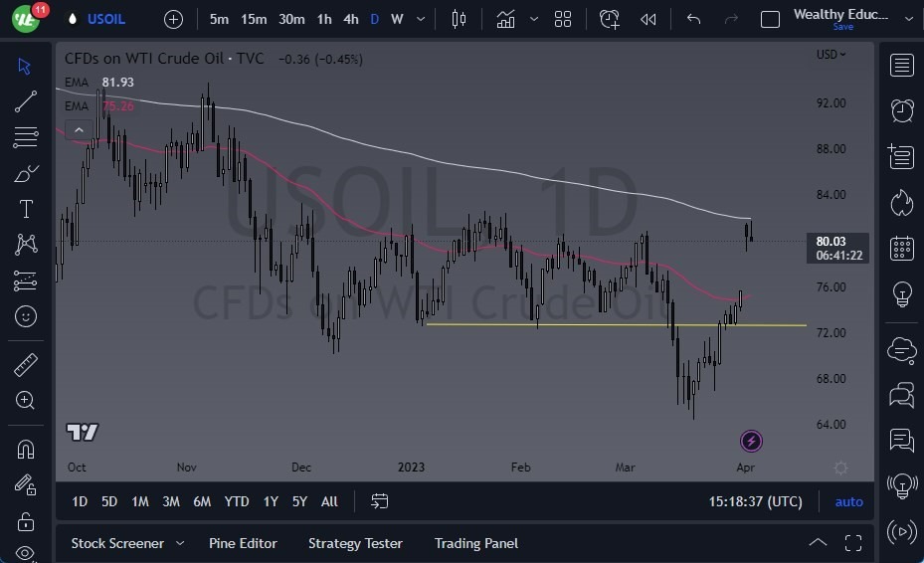Set date range to YTD
924x563 pixels.
237,501
